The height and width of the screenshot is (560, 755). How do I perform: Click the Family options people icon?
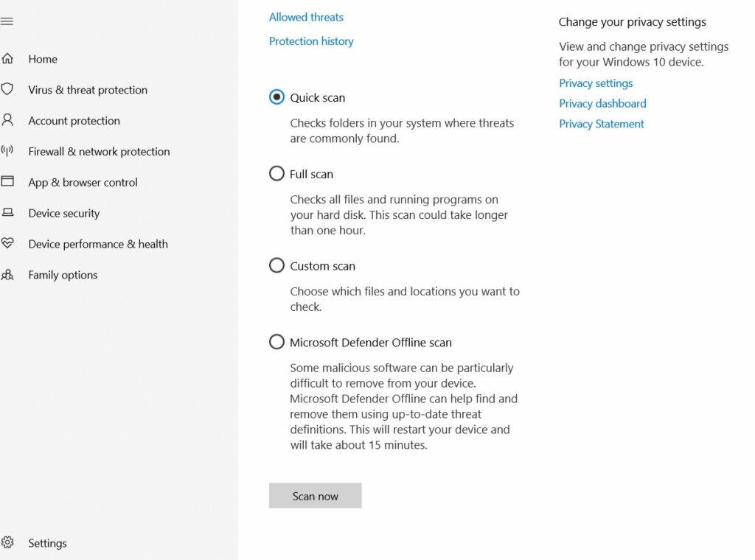coord(7,275)
